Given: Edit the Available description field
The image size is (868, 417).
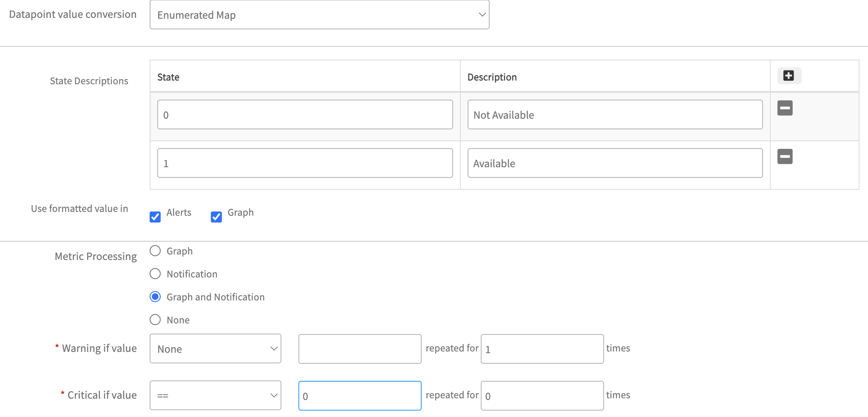Looking at the screenshot, I should [615, 163].
